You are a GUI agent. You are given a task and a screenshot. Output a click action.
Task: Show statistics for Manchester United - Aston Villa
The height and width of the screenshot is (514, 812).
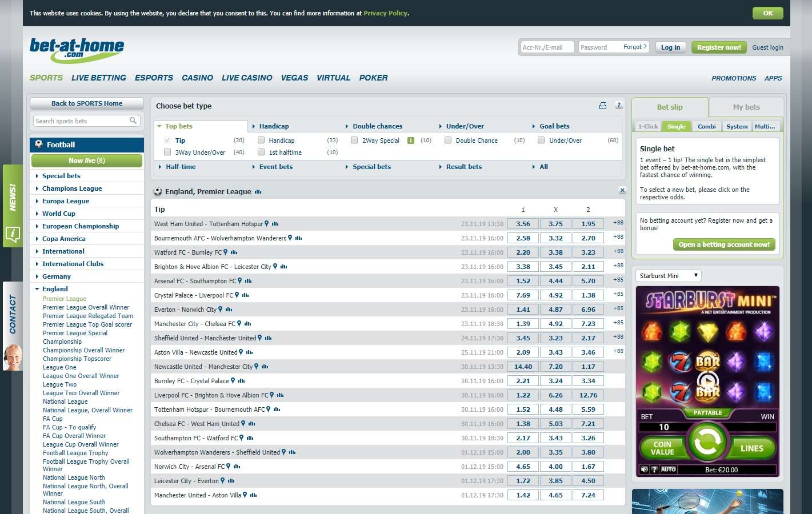click(x=253, y=495)
